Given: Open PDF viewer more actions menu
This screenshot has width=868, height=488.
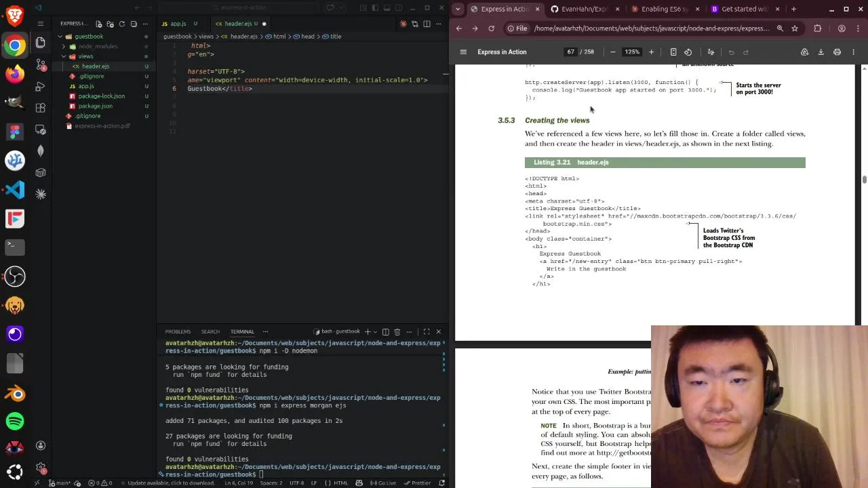Looking at the screenshot, I should click(853, 52).
